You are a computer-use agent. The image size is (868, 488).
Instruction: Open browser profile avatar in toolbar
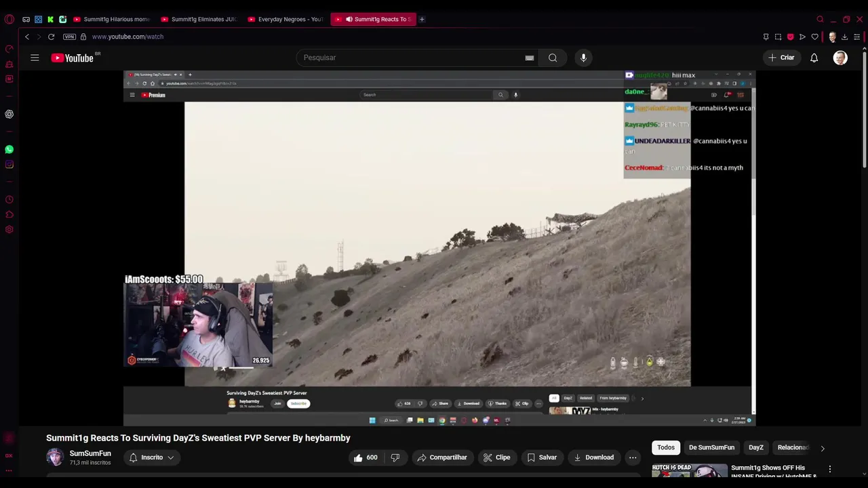tap(832, 37)
